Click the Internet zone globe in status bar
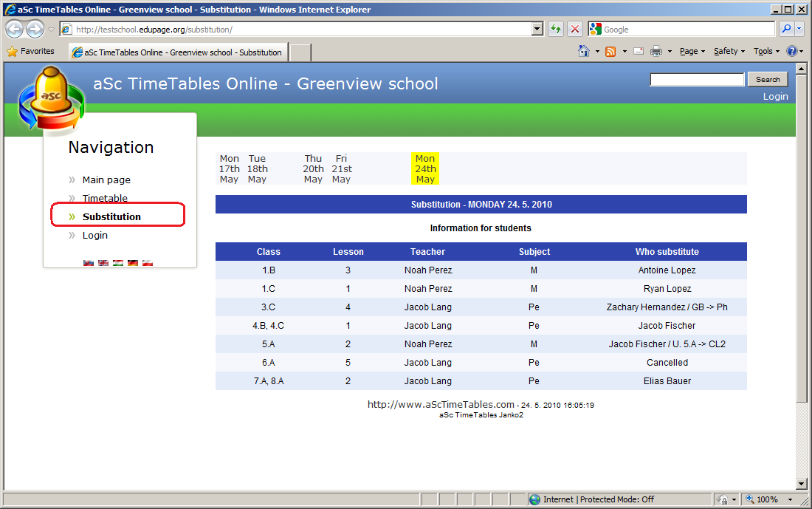 point(535,499)
